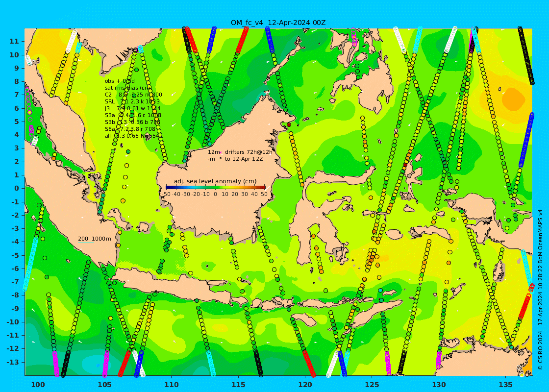The width and height of the screenshot is (549, 392).
Task: Click latitude axis label -11
Action: pyautogui.click(x=13, y=335)
